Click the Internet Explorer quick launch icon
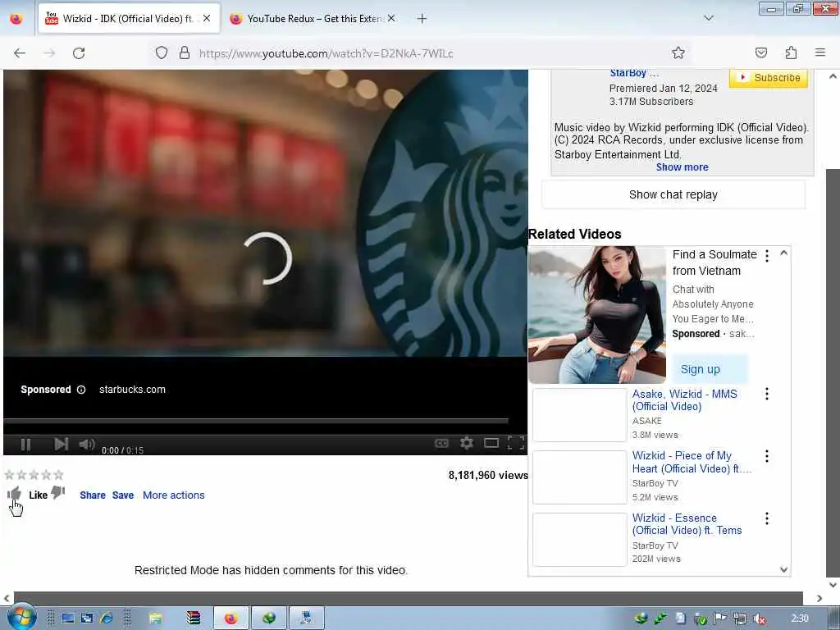Image resolution: width=840 pixels, height=630 pixels. 106,619
